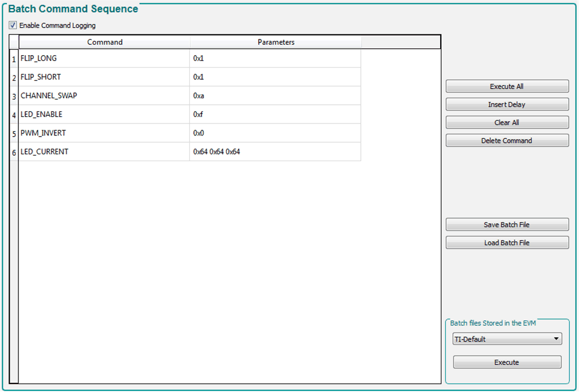This screenshot has width=579, height=392.
Task: Click the Clear All button
Action: [x=507, y=122]
